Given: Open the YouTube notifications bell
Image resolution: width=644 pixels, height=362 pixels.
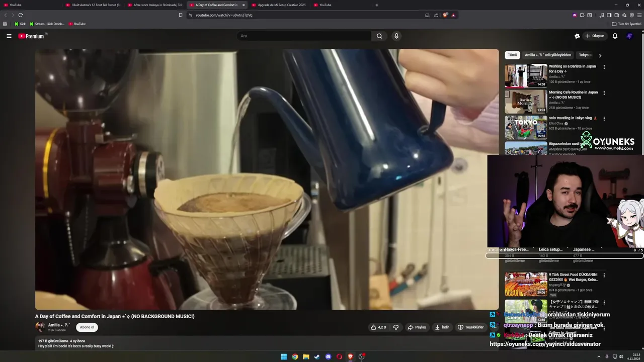Looking at the screenshot, I should 615,36.
